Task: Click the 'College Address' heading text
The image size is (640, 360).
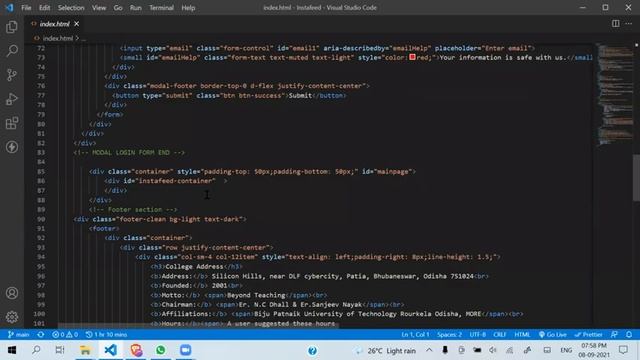Action: [x=194, y=267]
